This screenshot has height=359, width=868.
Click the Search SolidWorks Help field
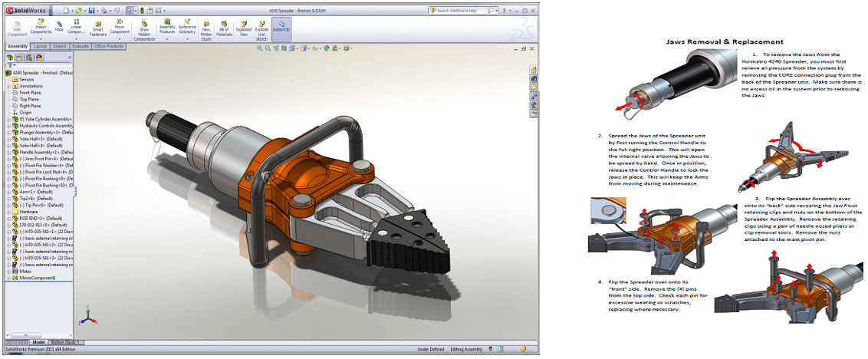click(x=462, y=11)
